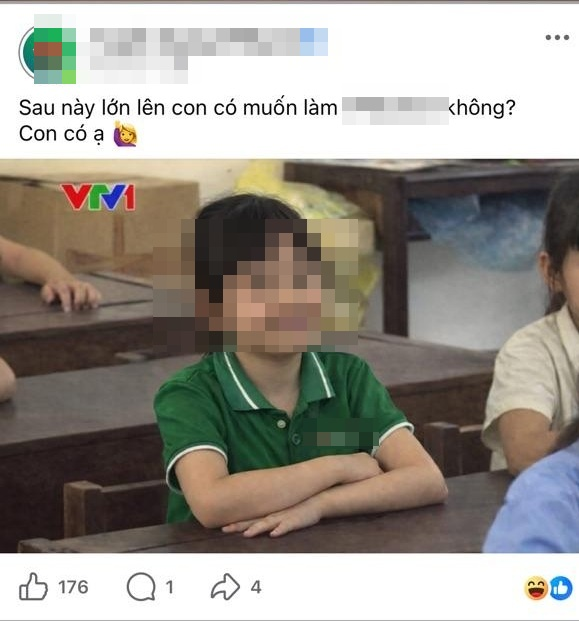579x621 pixels.
Task: Click the "Con có ạ" text line
Action: pos(61,134)
